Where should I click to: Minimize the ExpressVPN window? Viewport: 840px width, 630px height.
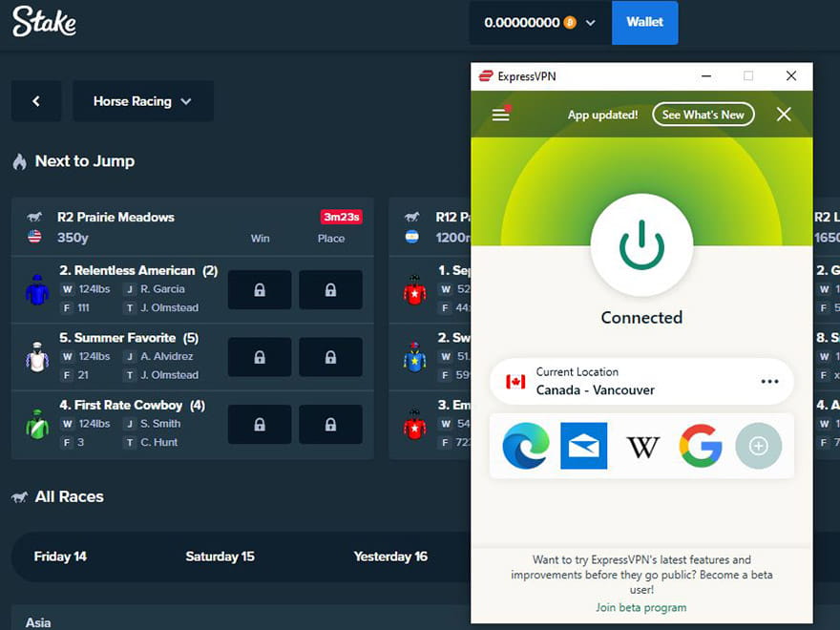point(706,76)
